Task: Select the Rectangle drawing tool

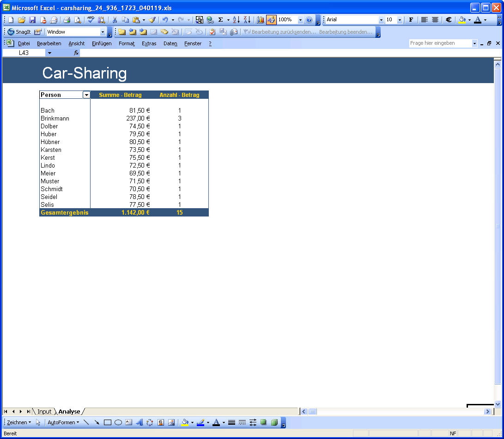Action: pyautogui.click(x=107, y=422)
